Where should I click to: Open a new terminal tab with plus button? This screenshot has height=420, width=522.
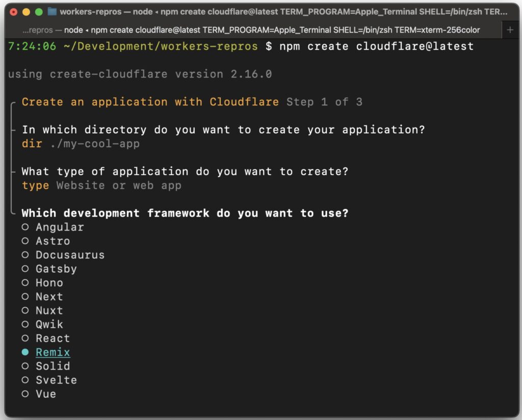(510, 30)
